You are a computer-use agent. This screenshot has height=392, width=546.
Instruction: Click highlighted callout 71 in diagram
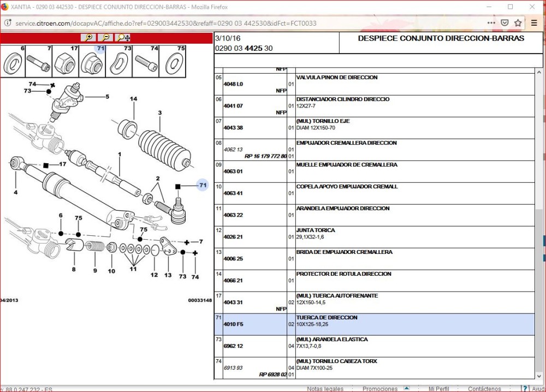(x=203, y=185)
